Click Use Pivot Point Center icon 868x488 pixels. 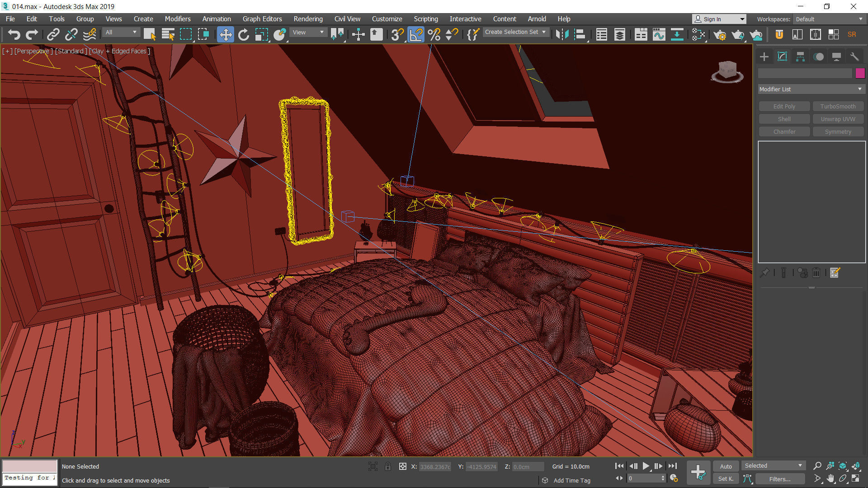[x=337, y=34]
